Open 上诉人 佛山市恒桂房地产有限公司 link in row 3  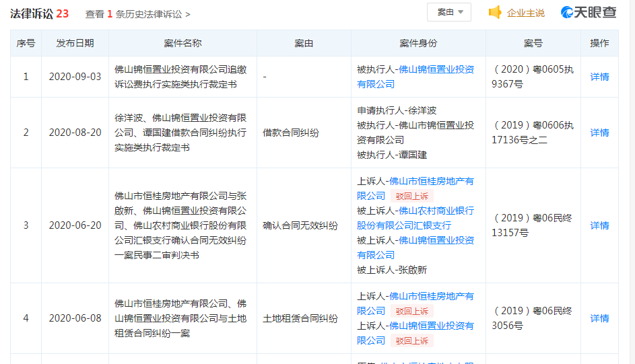[x=415, y=188]
